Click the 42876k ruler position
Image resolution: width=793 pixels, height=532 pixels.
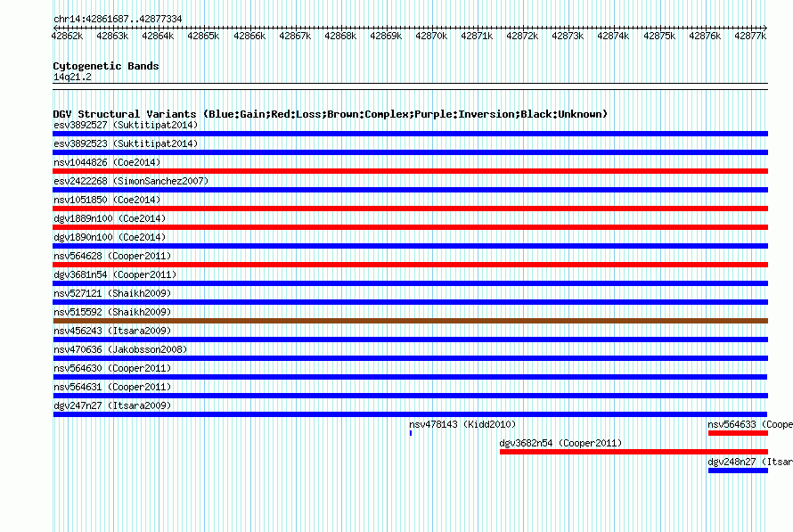(x=705, y=36)
